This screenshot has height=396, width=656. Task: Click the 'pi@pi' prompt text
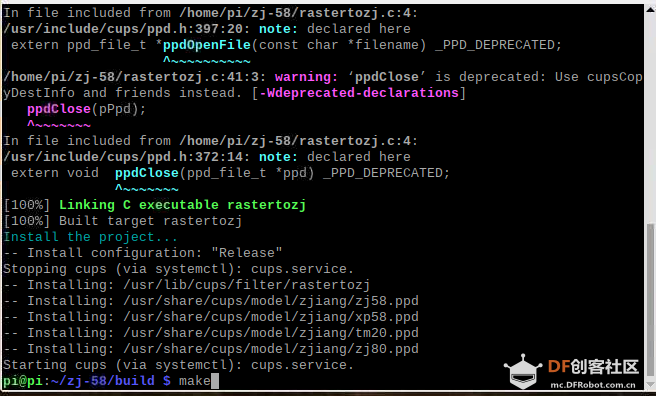(23, 381)
